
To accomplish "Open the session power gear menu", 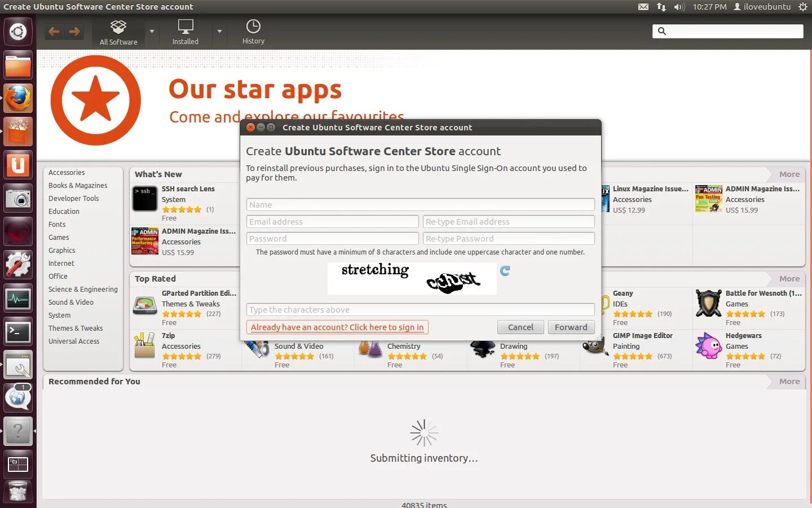I will point(802,7).
